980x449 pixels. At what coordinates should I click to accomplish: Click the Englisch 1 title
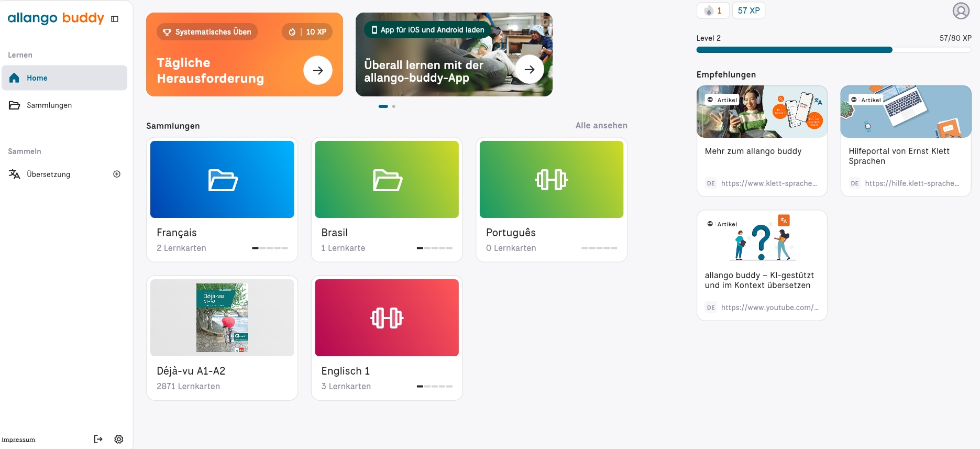[x=345, y=371]
